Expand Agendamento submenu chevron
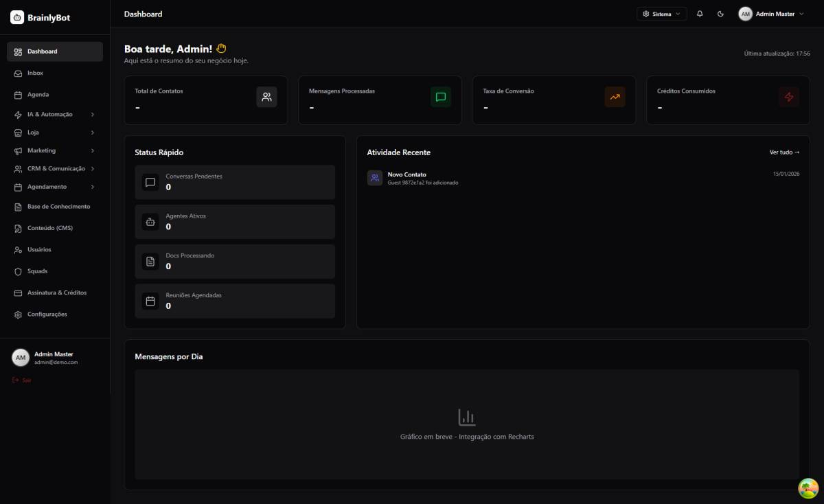Viewport: 824px width, 504px height. [93, 187]
